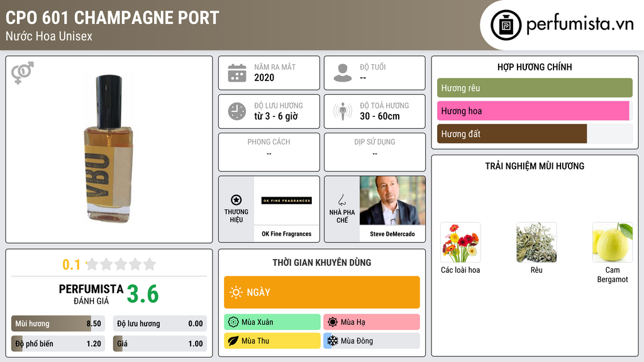Click the Thời gian khuyên dùng heading
This screenshot has width=644, height=362.
pos(322,263)
